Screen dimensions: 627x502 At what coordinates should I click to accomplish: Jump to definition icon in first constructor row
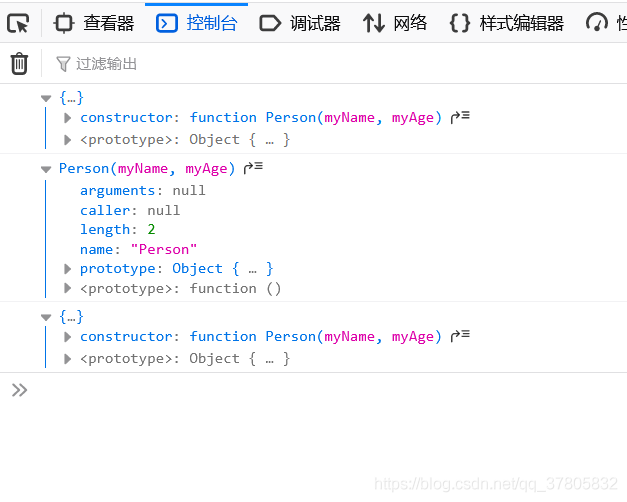pos(460,117)
